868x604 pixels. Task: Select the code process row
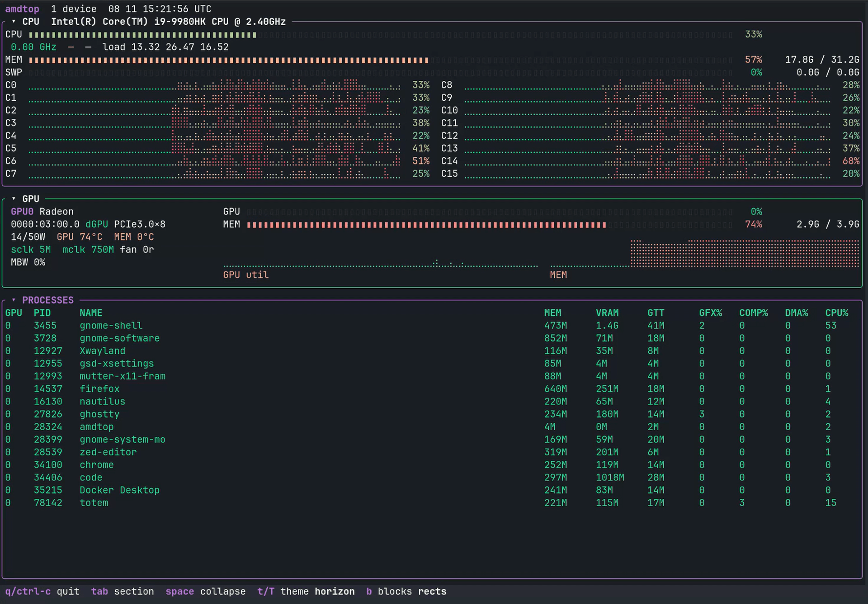[x=432, y=478]
